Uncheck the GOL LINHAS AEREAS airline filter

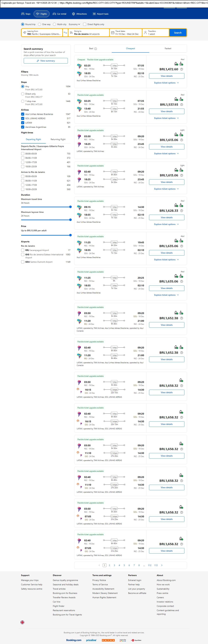[23, 119]
